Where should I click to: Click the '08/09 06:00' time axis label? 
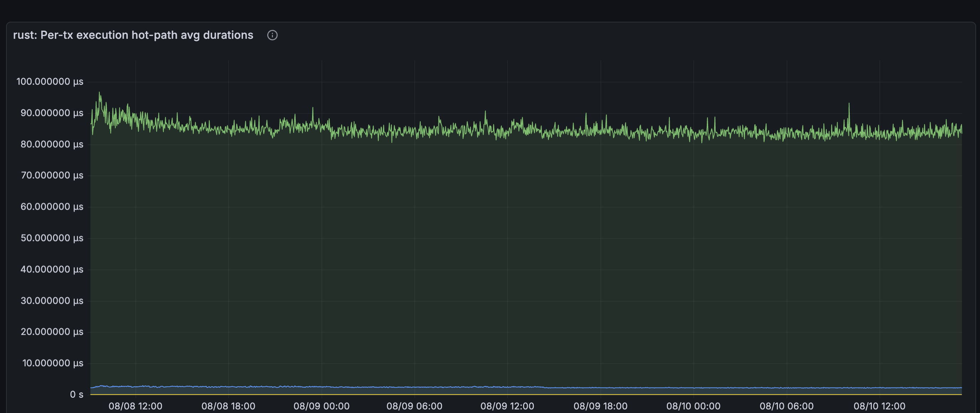click(x=414, y=406)
